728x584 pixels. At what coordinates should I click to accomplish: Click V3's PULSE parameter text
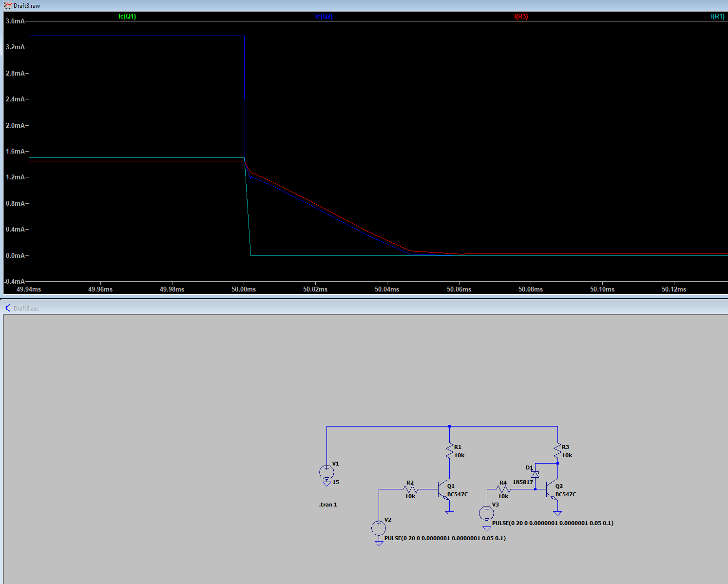pos(553,523)
